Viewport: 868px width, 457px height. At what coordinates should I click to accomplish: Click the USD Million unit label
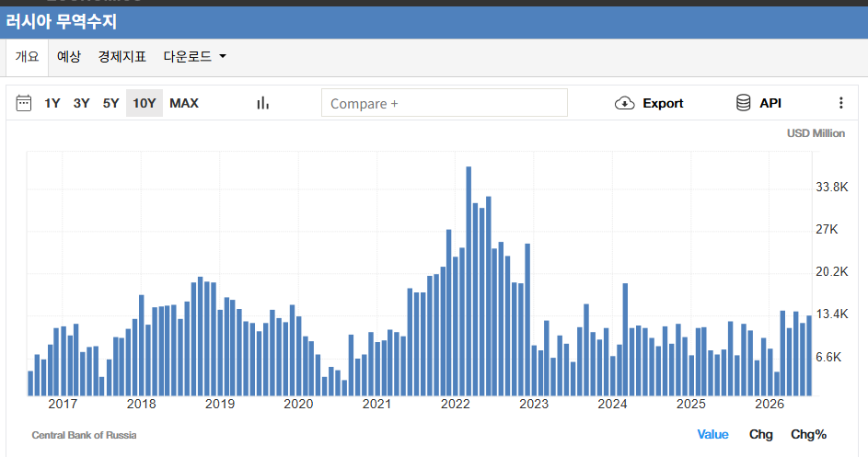click(x=816, y=133)
